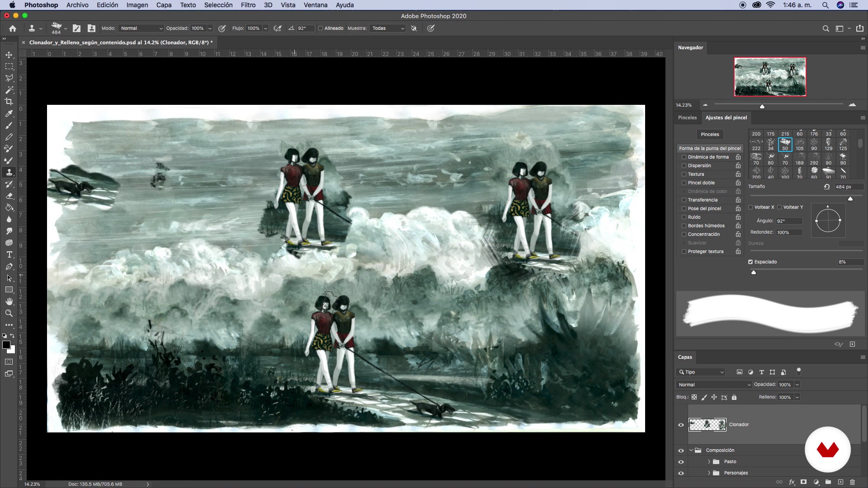Select Clonador_y_Relleno document tab
Screen dimensions: 868x488
point(120,42)
